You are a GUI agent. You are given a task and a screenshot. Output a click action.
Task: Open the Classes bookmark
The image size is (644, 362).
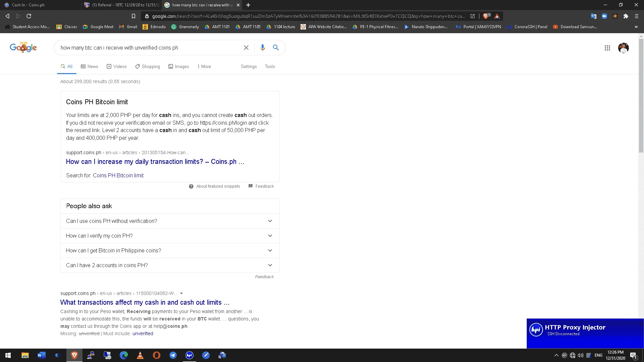(67, 27)
